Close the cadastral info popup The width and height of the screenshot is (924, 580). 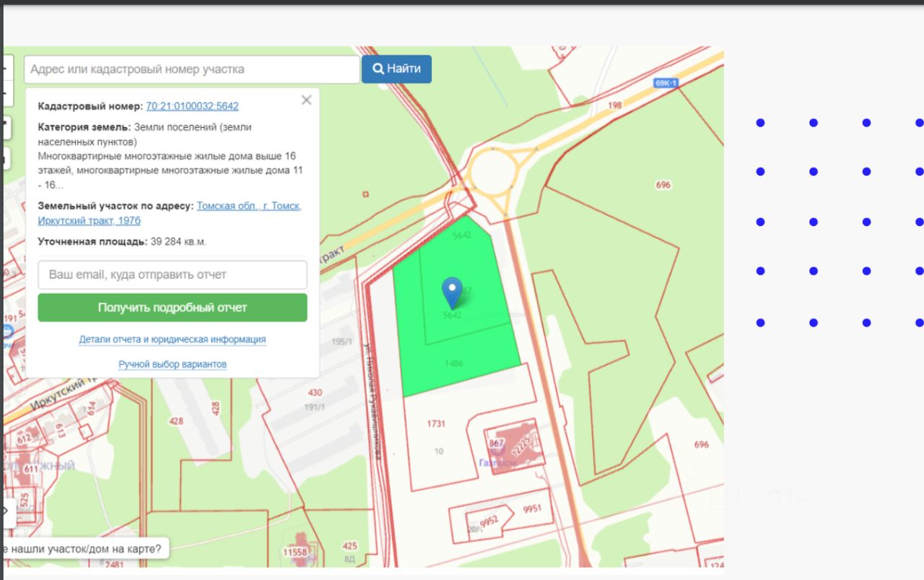(306, 100)
